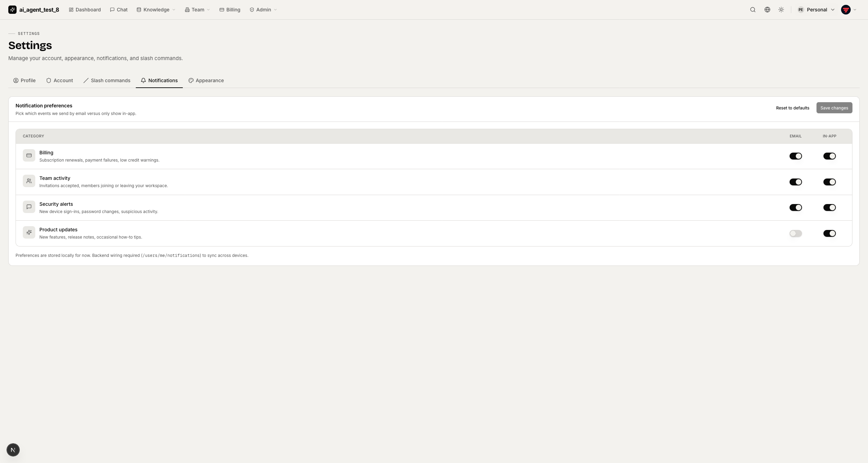Switch to the Slash commands tab
The width and height of the screenshot is (868, 463).
pyautogui.click(x=107, y=80)
